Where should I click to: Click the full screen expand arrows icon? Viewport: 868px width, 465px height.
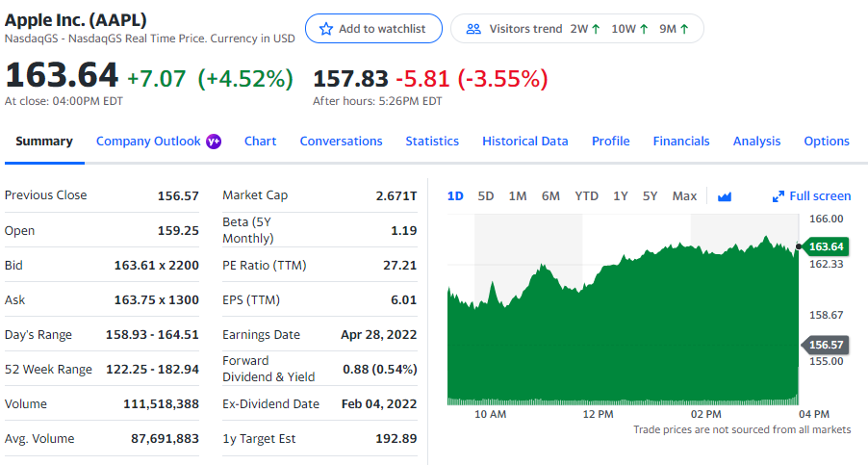pyautogui.click(x=779, y=196)
